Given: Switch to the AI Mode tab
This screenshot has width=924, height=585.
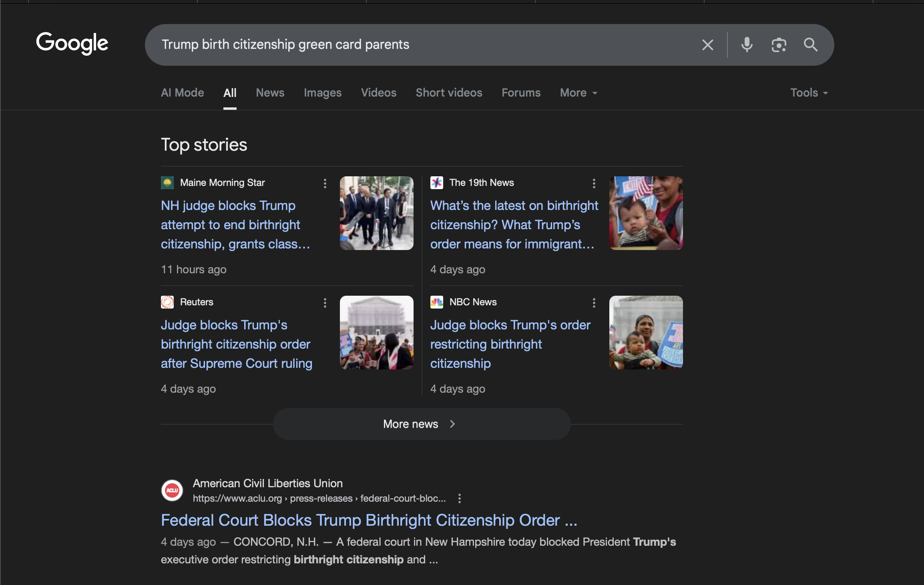Looking at the screenshot, I should click(x=183, y=93).
